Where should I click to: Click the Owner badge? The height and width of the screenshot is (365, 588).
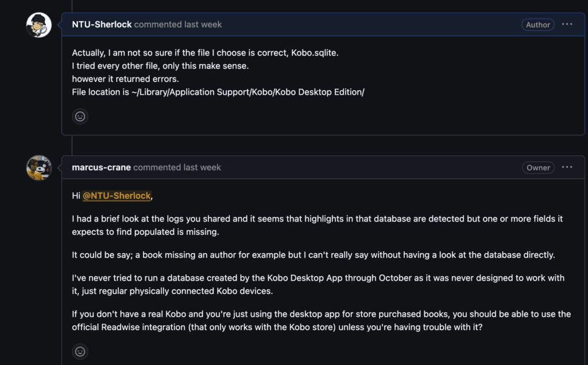click(538, 168)
